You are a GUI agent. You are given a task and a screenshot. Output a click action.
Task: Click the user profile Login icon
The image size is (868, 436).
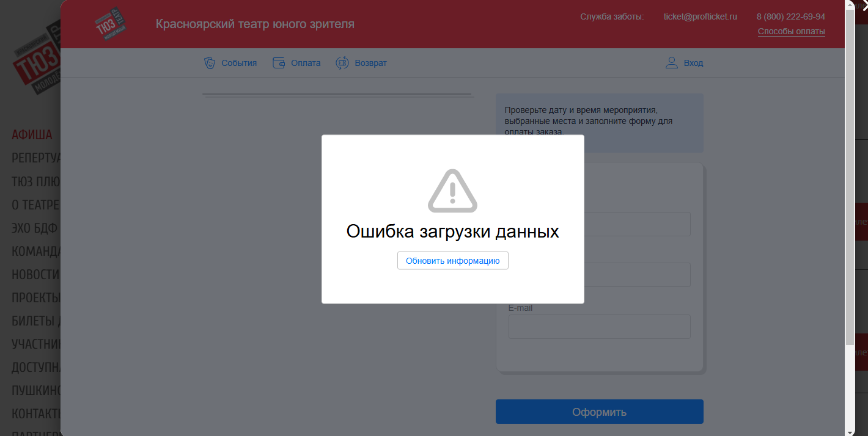pyautogui.click(x=672, y=63)
